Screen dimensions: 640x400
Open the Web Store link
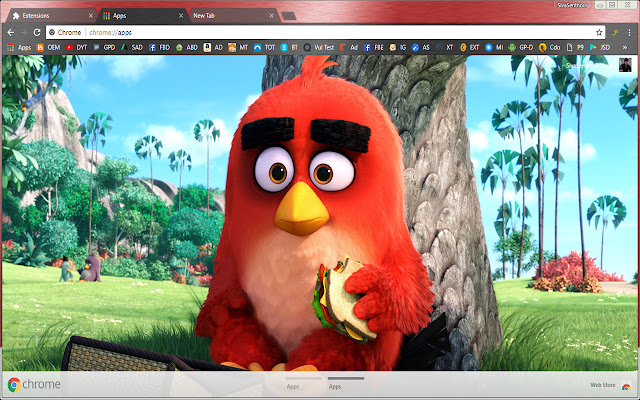pos(611,385)
